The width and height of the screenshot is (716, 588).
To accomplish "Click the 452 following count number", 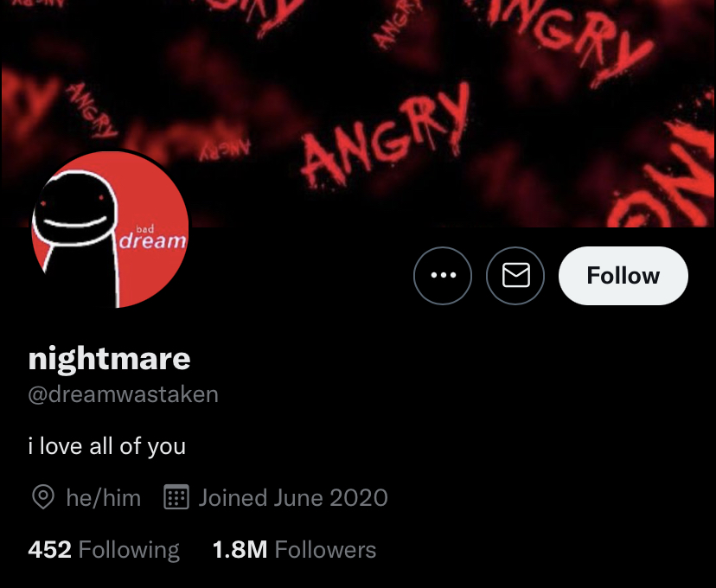I will pos(50,550).
